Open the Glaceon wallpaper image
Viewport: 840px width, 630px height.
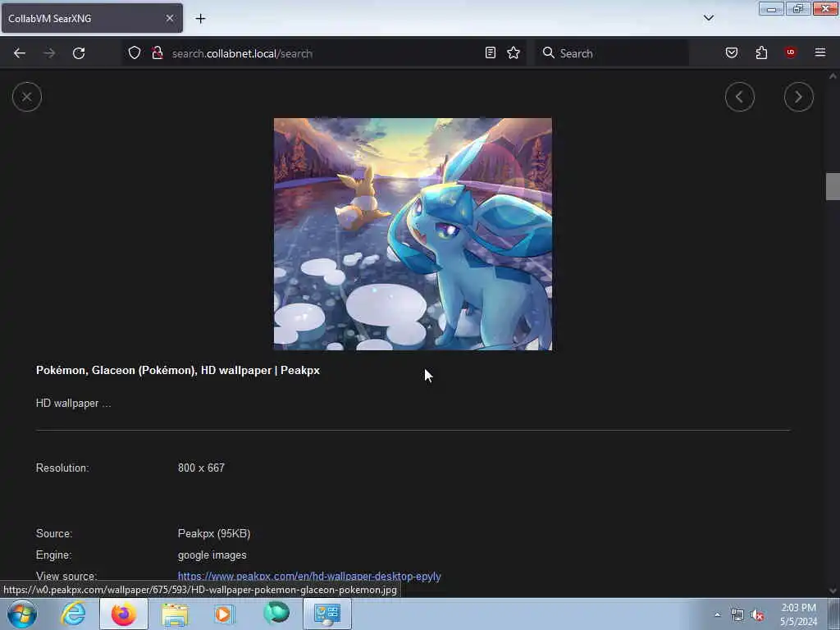tap(413, 234)
